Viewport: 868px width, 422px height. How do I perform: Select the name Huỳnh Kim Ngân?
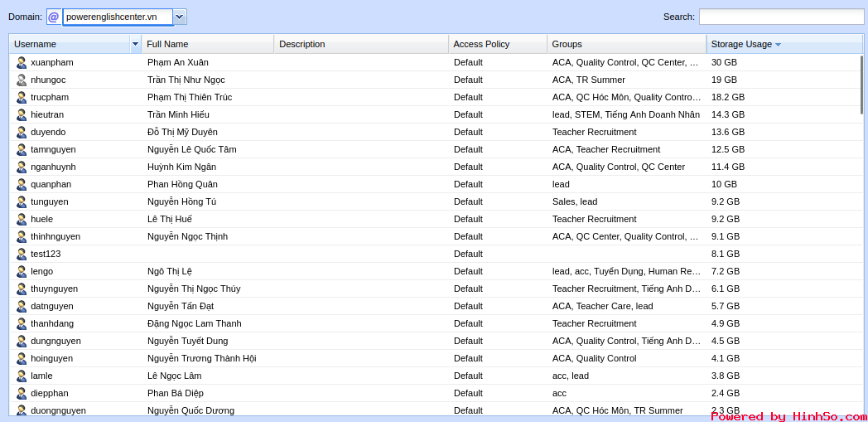181,167
